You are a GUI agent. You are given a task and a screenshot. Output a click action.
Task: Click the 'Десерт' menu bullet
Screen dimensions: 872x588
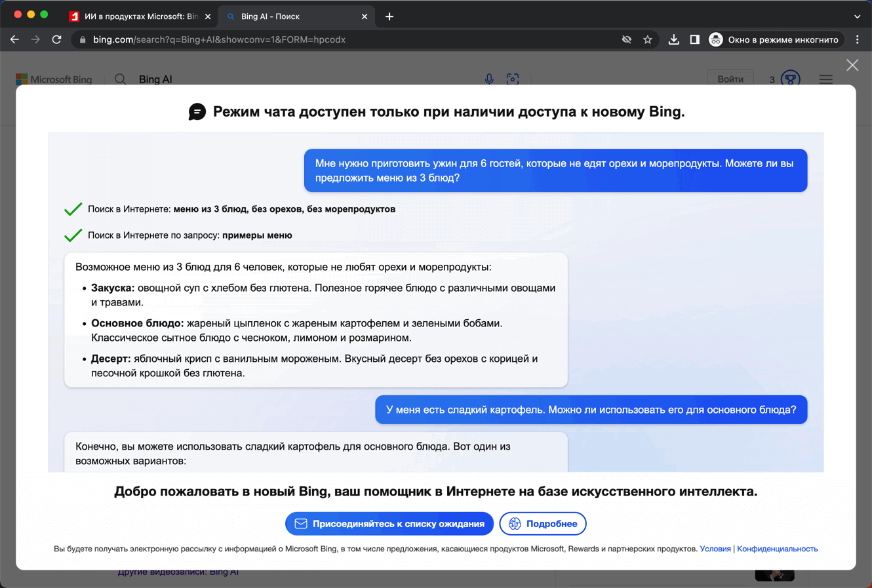point(315,366)
